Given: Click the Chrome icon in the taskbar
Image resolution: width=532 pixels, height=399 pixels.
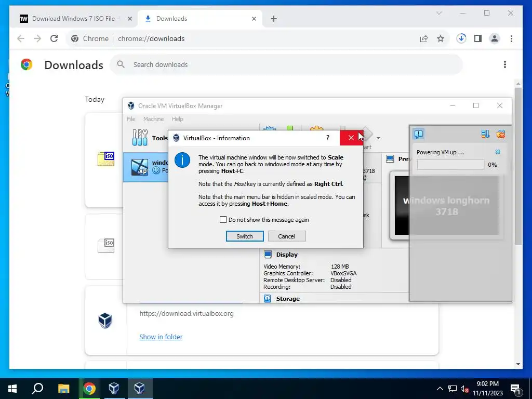Looking at the screenshot, I should [89, 389].
